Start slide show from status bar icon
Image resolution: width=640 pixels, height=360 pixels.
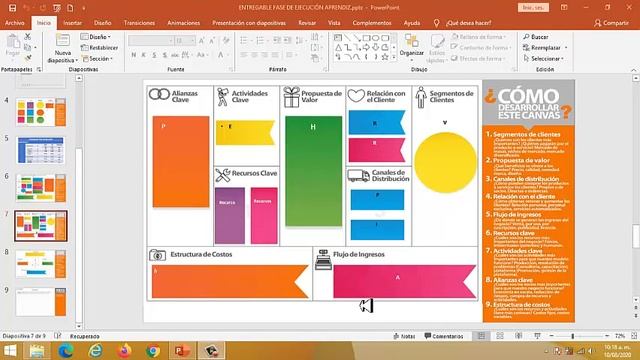(x=537, y=336)
